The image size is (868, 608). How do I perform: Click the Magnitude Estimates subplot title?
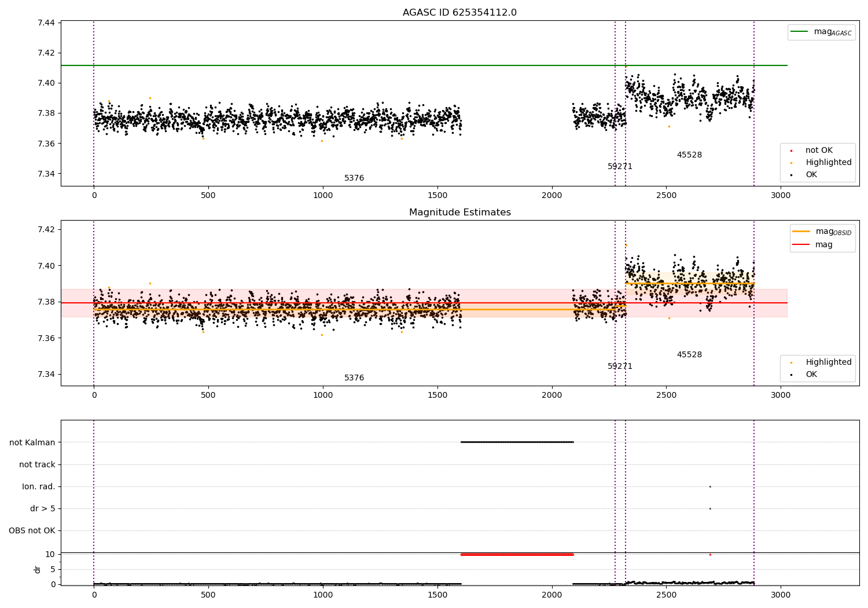point(459,213)
